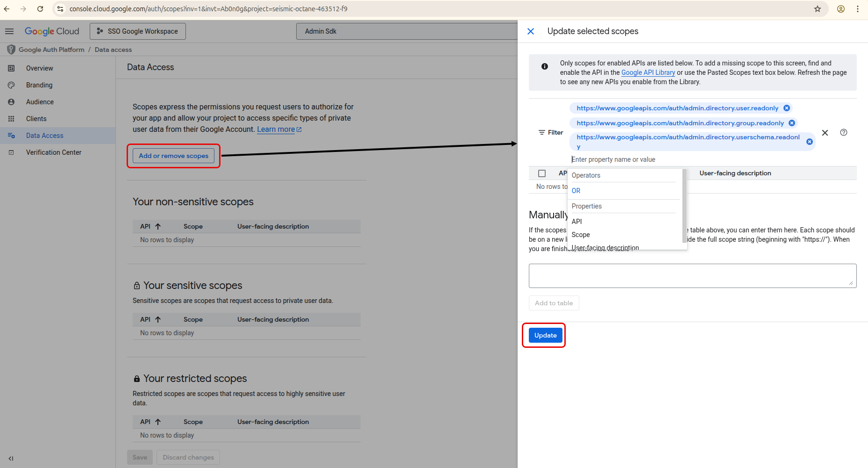Image resolution: width=868 pixels, height=468 pixels.
Task: Open the Branding page in sidebar
Action: [39, 85]
